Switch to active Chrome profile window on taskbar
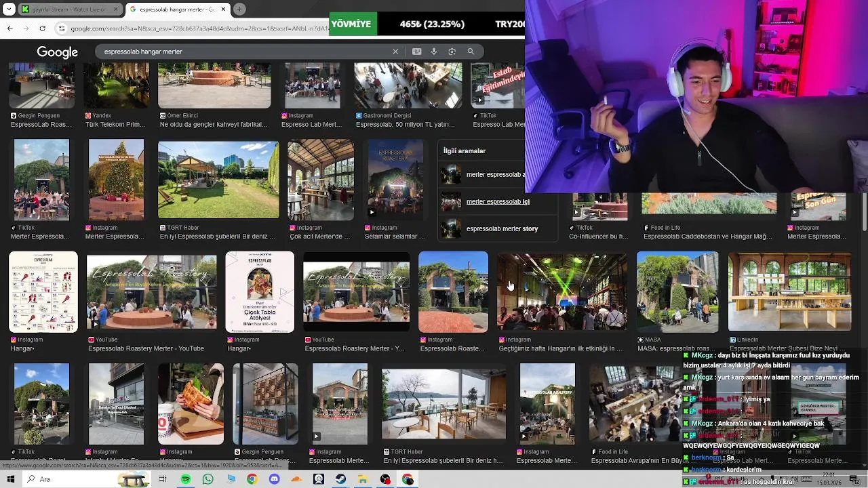868x488 pixels. pyautogui.click(x=408, y=479)
